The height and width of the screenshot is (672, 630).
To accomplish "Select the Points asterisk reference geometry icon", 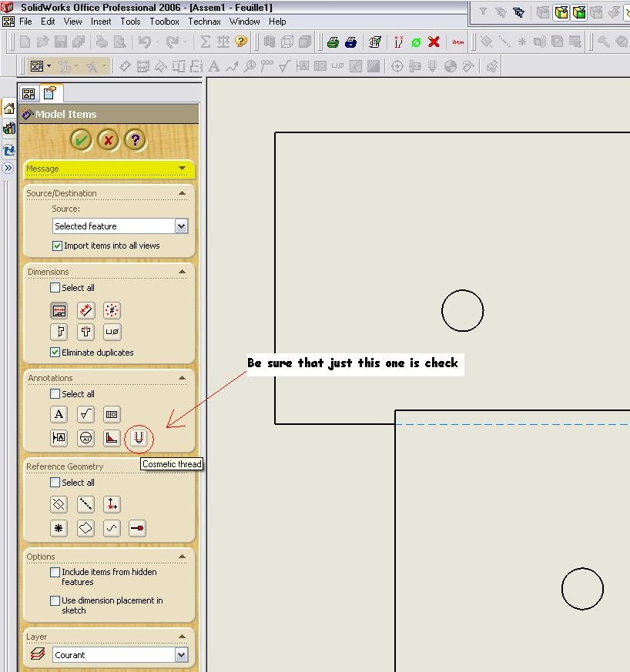I will (59, 528).
